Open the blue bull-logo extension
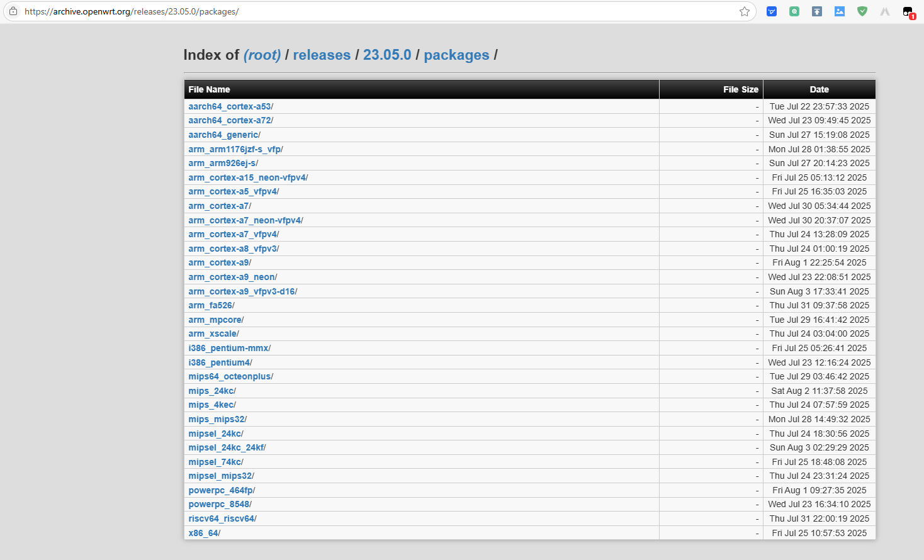Image resolution: width=924 pixels, height=560 pixels. 772,11
